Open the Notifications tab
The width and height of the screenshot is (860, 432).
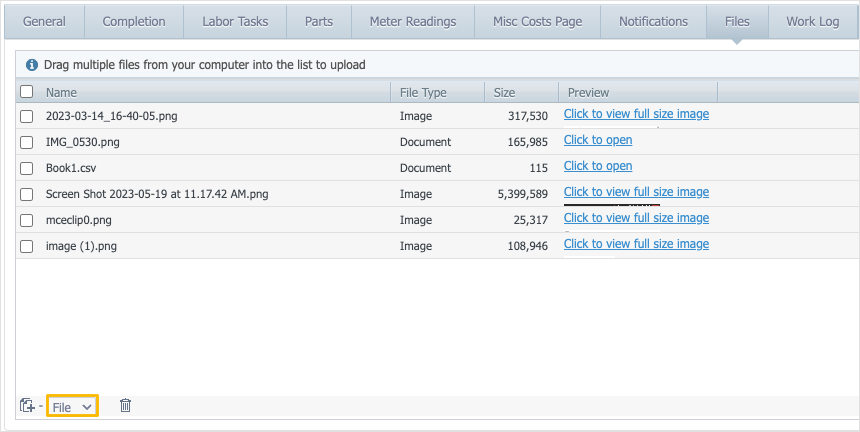[653, 21]
